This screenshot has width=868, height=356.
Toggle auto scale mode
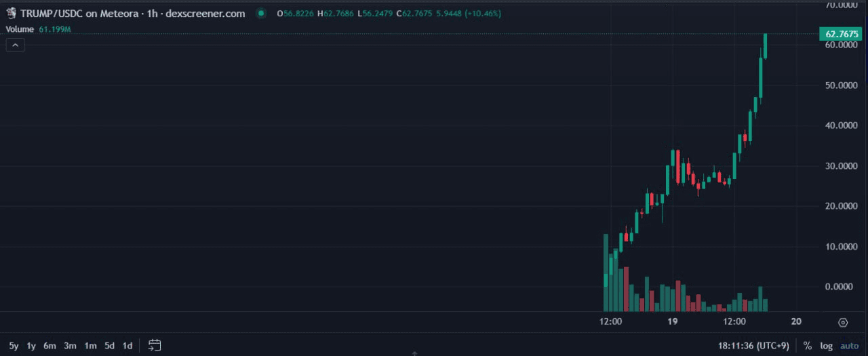[x=849, y=346]
